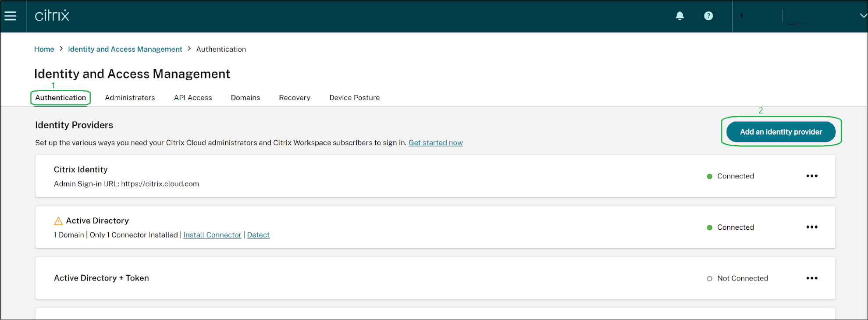Switch to the Administrators tab
The image size is (868, 320).
(130, 98)
